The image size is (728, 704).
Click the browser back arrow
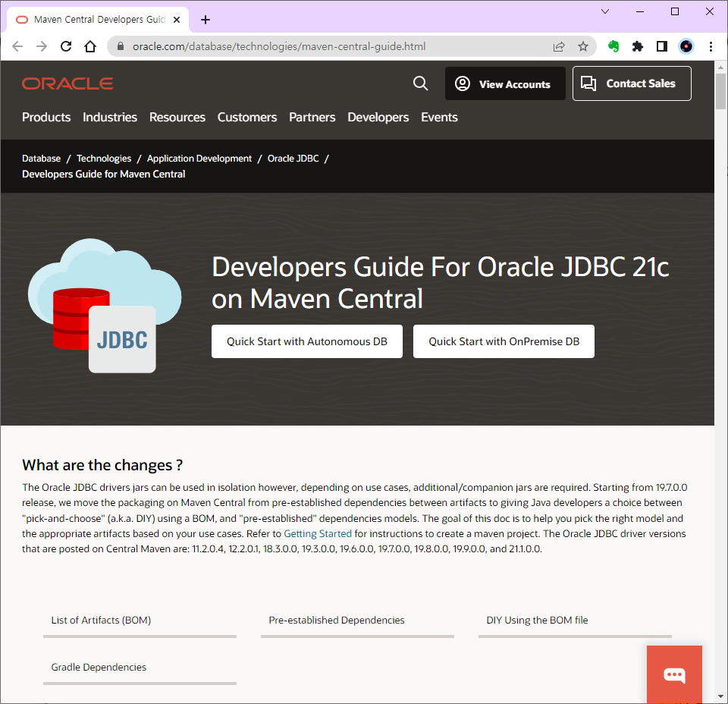coord(17,46)
